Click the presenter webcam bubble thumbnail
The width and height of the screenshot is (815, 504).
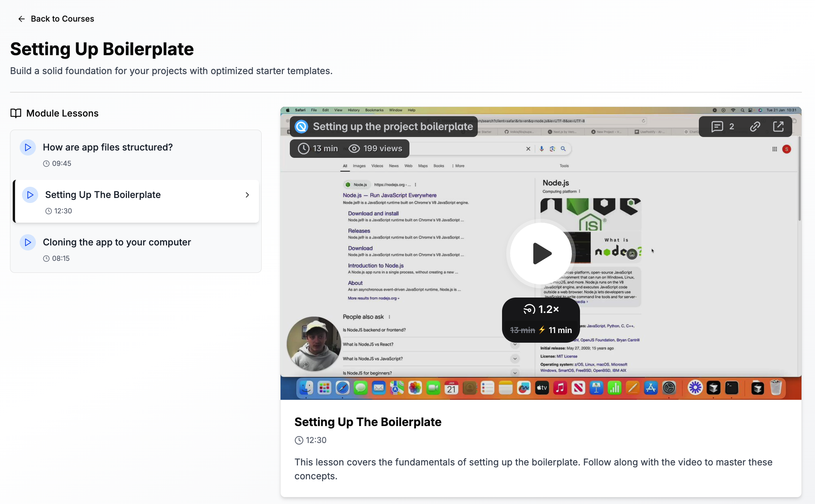tap(313, 344)
